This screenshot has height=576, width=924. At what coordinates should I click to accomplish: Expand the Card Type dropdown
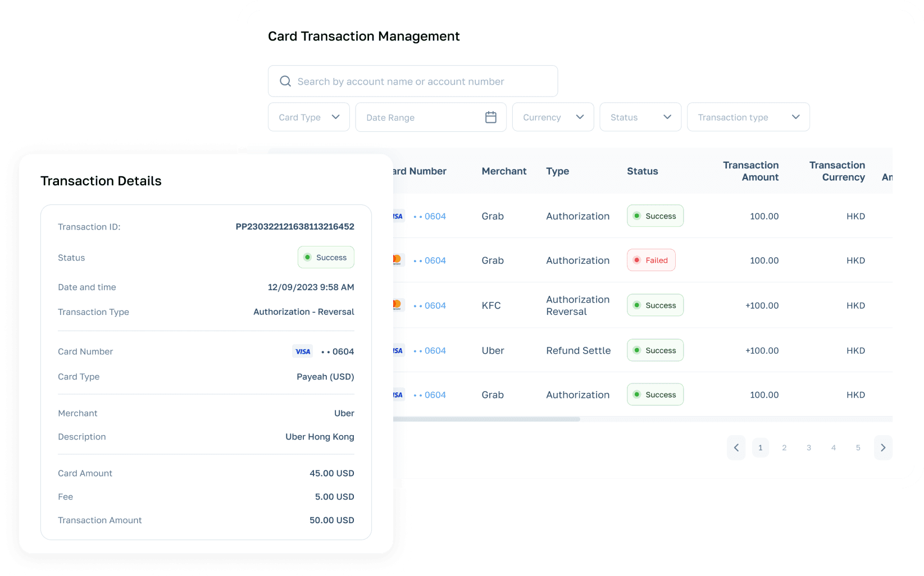[309, 117]
